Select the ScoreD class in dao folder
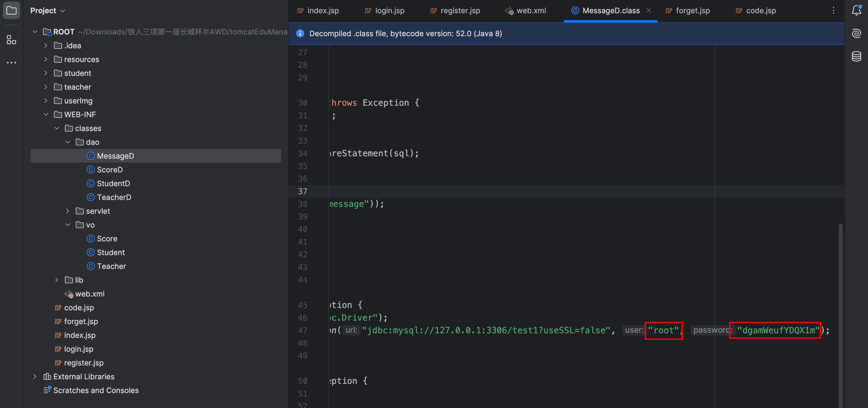Screen dimensions: 868x408 pyautogui.click(x=108, y=169)
